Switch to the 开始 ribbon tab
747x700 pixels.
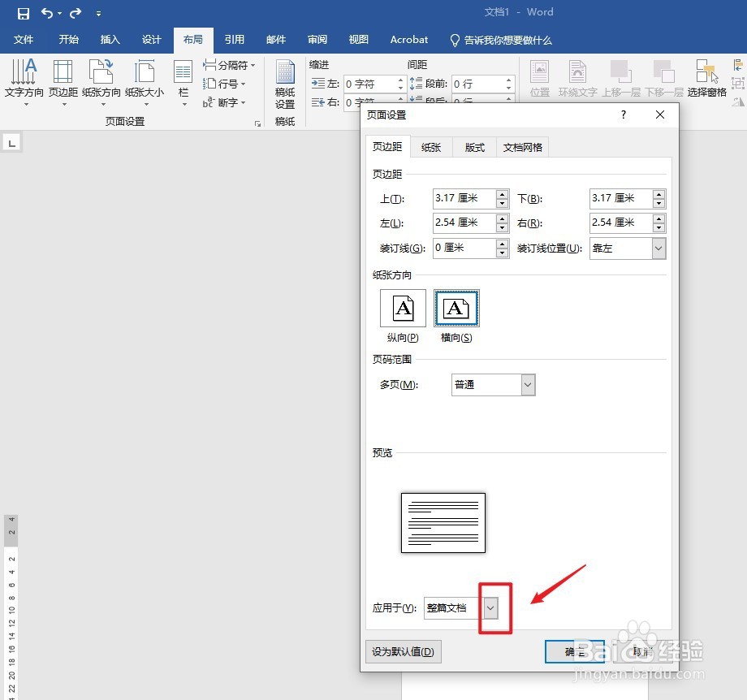[68, 40]
